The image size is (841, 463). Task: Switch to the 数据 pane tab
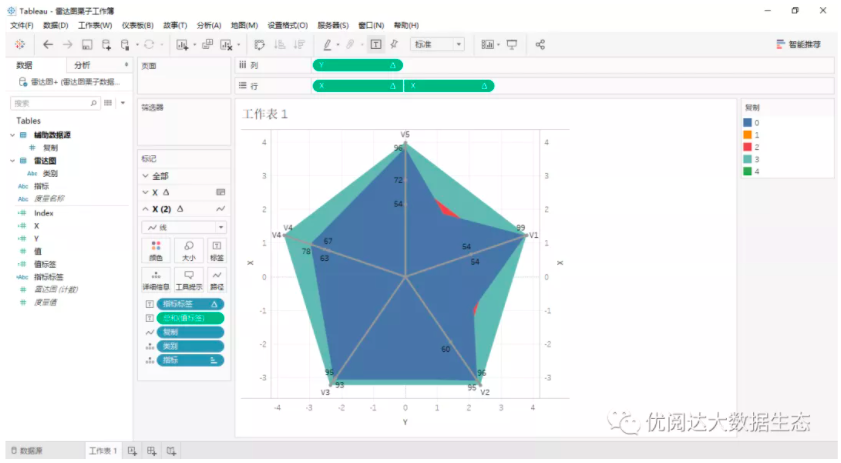24,65
